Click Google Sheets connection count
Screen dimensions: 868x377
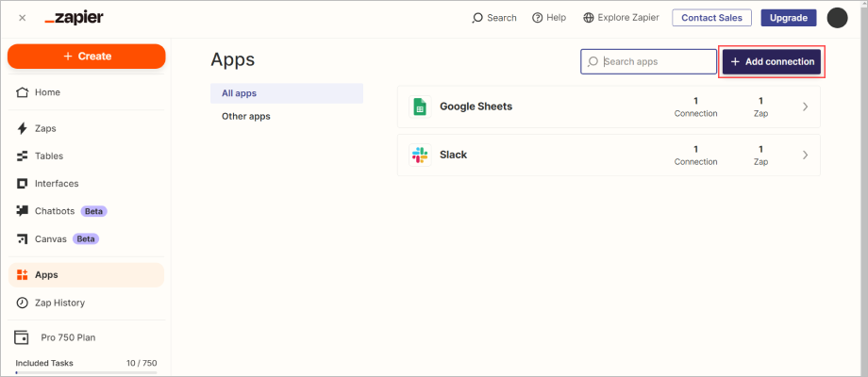click(696, 107)
